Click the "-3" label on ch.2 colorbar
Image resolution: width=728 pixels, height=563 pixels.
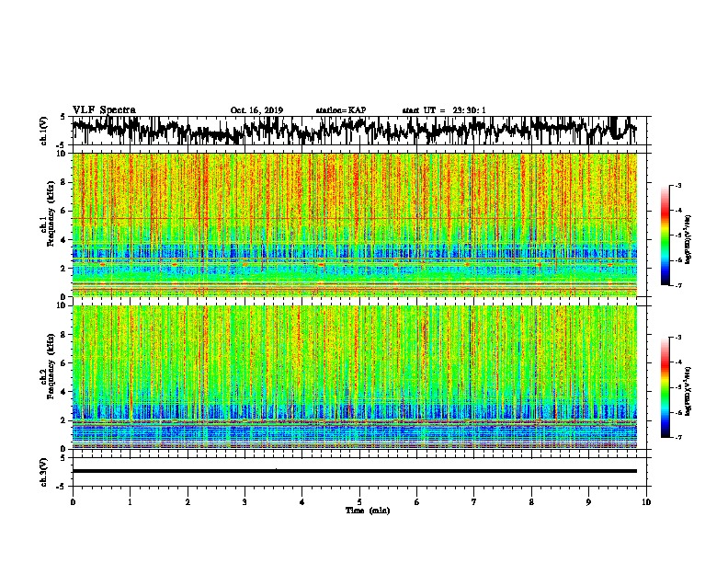(677, 338)
